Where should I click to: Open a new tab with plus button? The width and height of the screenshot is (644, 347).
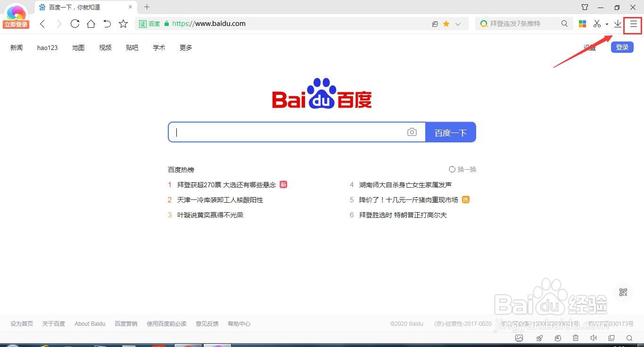[147, 7]
